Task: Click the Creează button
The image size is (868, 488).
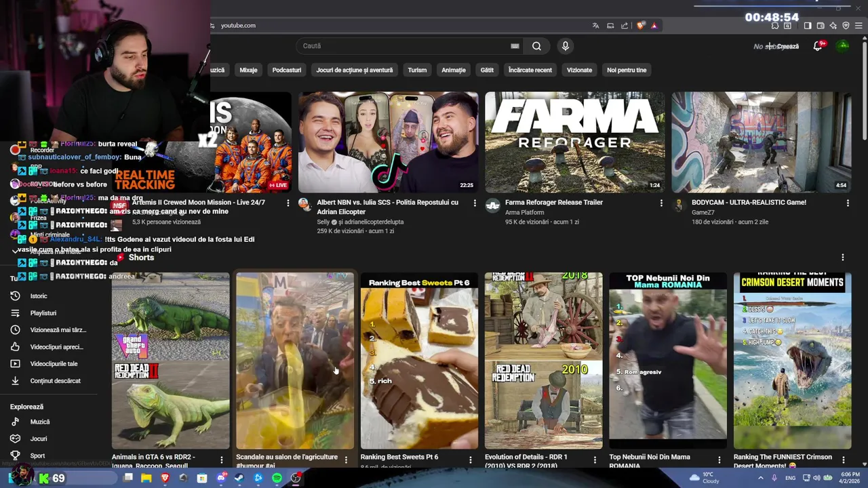Action: [783, 46]
